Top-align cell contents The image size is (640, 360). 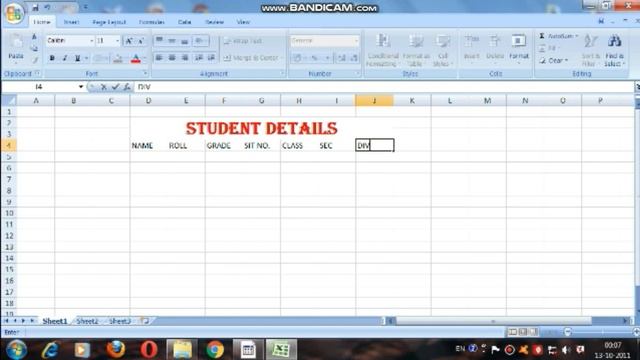coord(160,41)
